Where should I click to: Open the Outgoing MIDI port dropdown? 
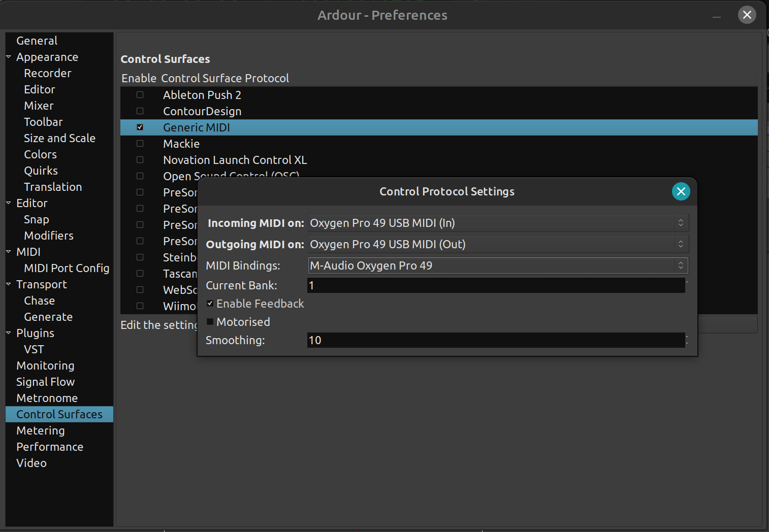498,244
